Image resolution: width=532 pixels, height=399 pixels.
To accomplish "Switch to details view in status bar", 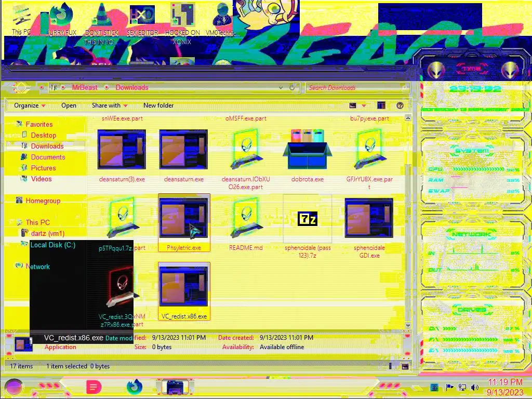I will (x=391, y=366).
